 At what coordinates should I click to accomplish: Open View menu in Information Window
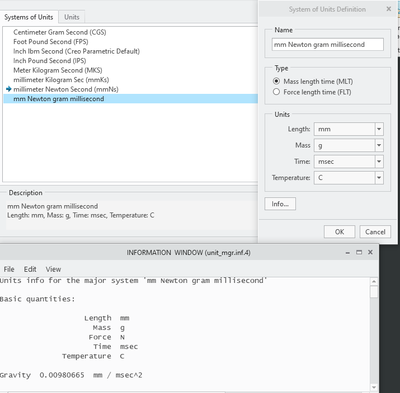(x=53, y=269)
